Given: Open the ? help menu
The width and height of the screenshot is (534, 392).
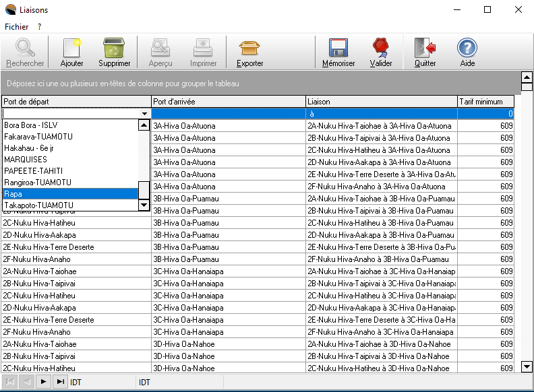Looking at the screenshot, I should (x=40, y=27).
